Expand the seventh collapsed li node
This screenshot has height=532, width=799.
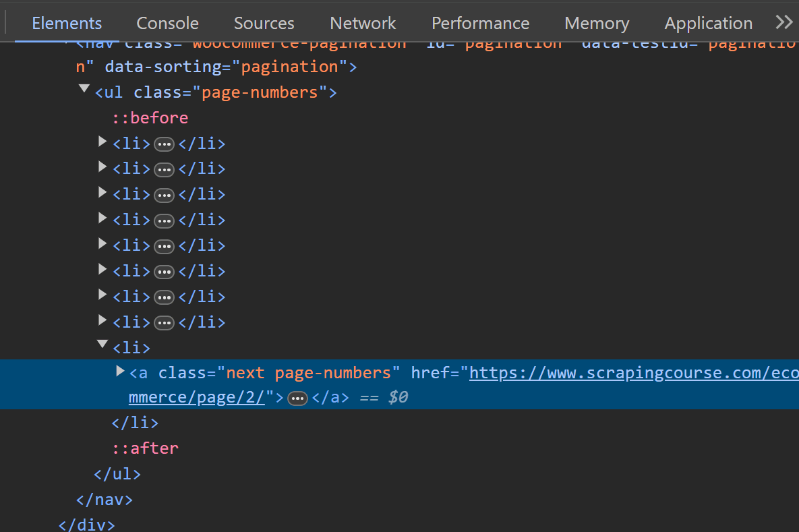[102, 295]
